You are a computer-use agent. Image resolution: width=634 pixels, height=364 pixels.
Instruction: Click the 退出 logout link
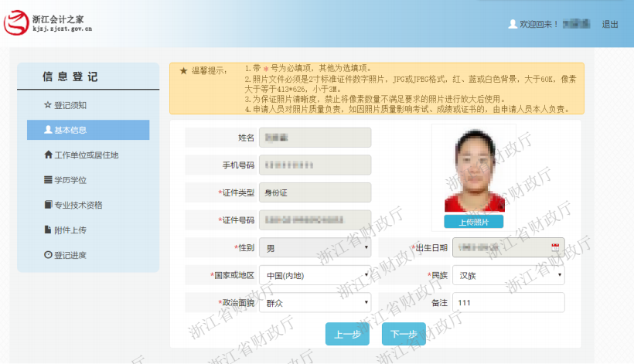coord(610,24)
